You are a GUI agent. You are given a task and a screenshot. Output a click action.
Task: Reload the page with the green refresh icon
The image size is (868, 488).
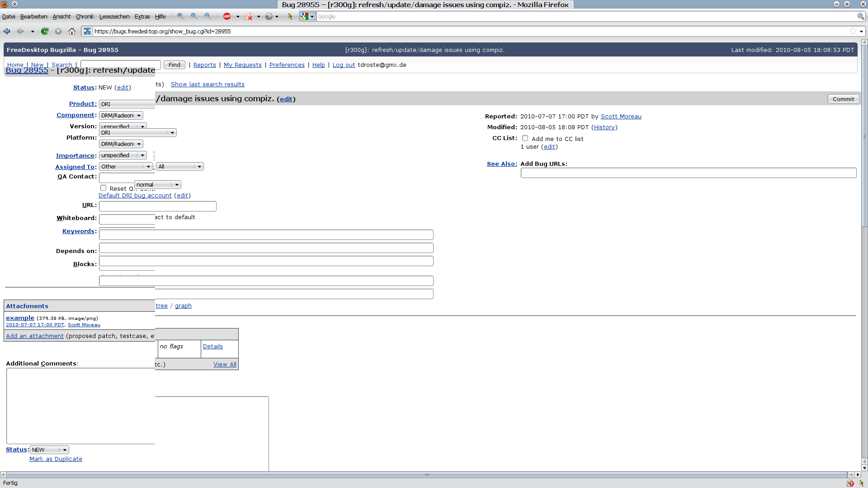pos(44,31)
